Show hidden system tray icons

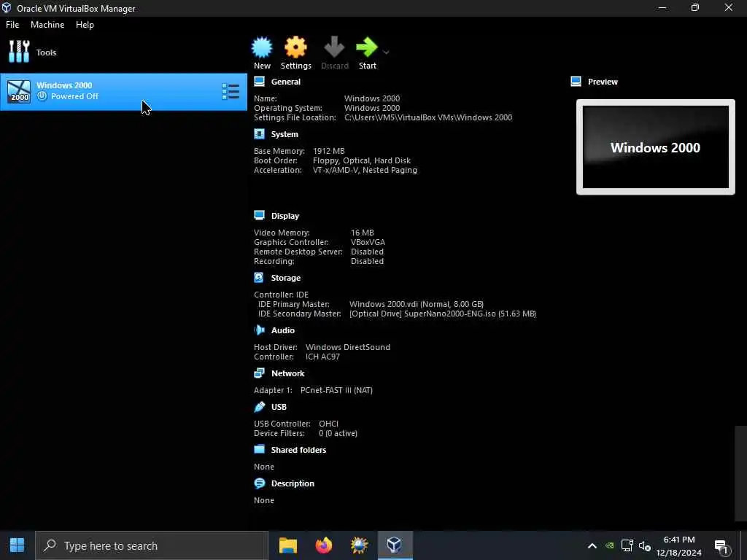592,545
